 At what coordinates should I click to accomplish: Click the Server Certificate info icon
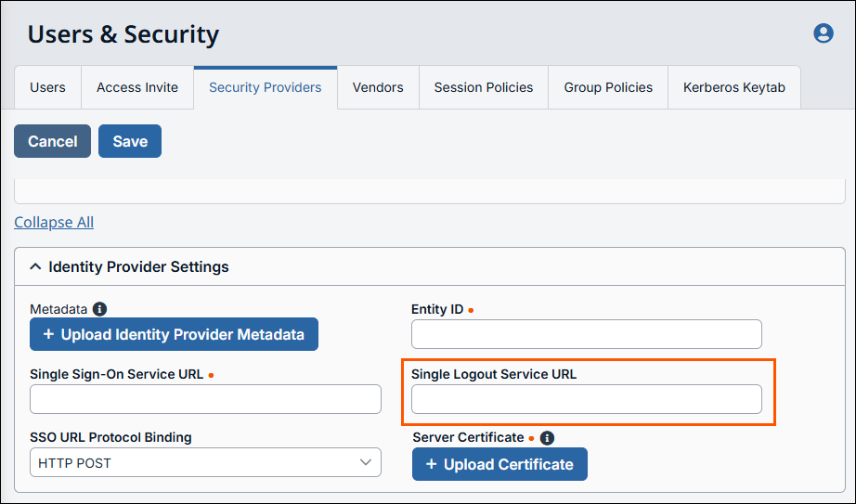pyautogui.click(x=547, y=437)
